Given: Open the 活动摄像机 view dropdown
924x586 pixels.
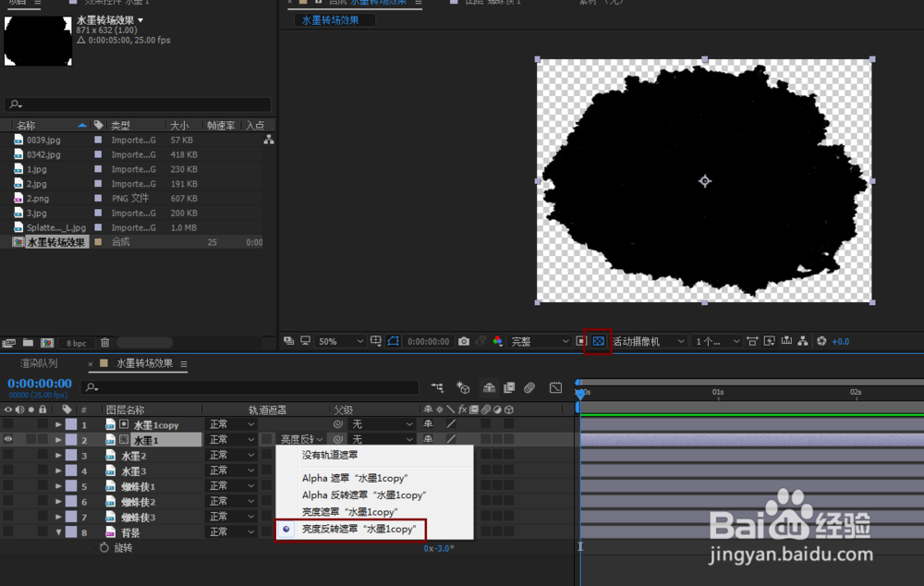Looking at the screenshot, I should point(649,341).
